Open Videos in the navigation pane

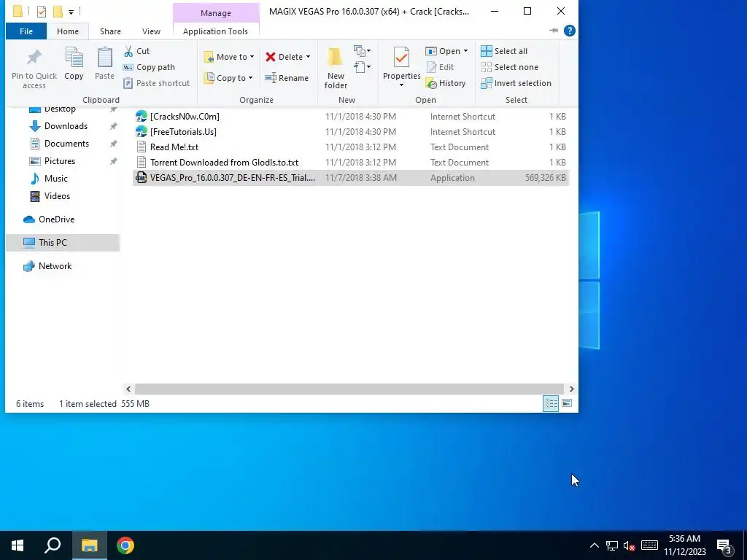coord(57,196)
